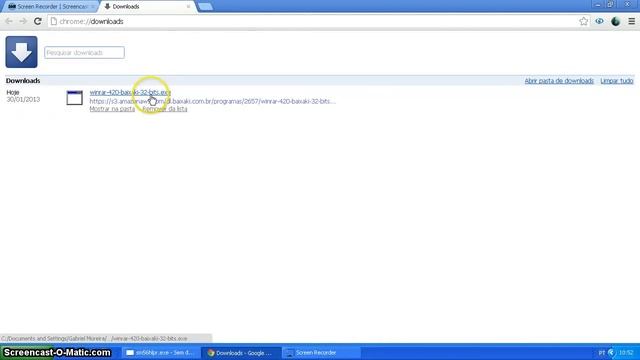Reload the Downloads page

(x=38, y=21)
